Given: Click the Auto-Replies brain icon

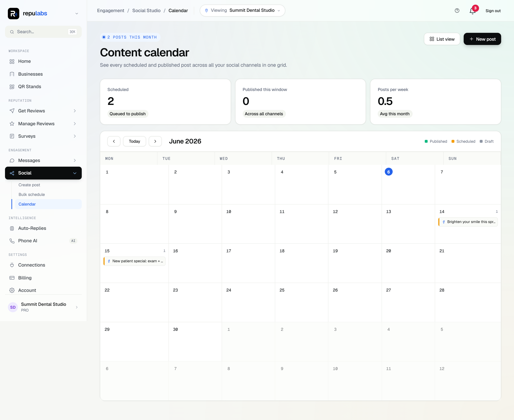Looking at the screenshot, I should [x=12, y=228].
